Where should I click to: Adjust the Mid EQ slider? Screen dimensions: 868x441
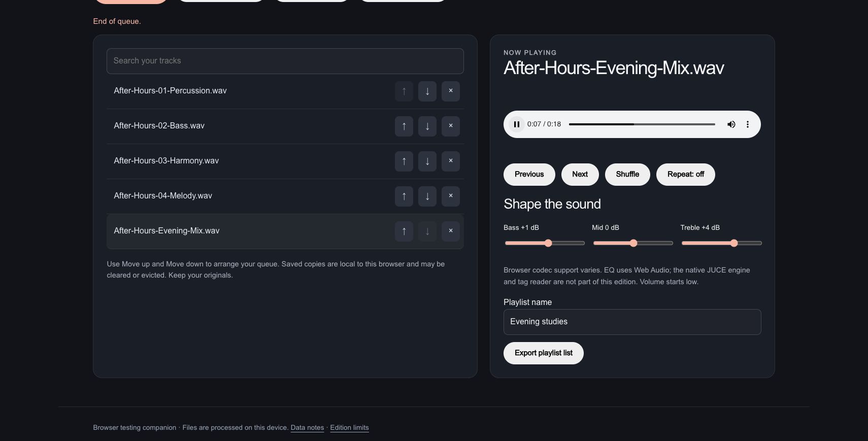tap(633, 243)
